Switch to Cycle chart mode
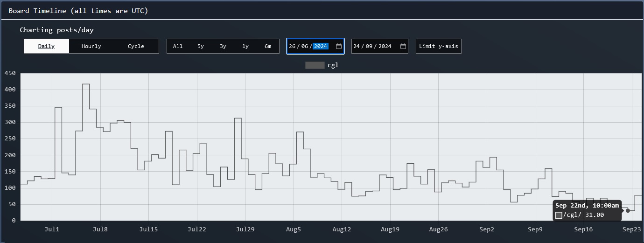The width and height of the screenshot is (644, 243). 136,46
